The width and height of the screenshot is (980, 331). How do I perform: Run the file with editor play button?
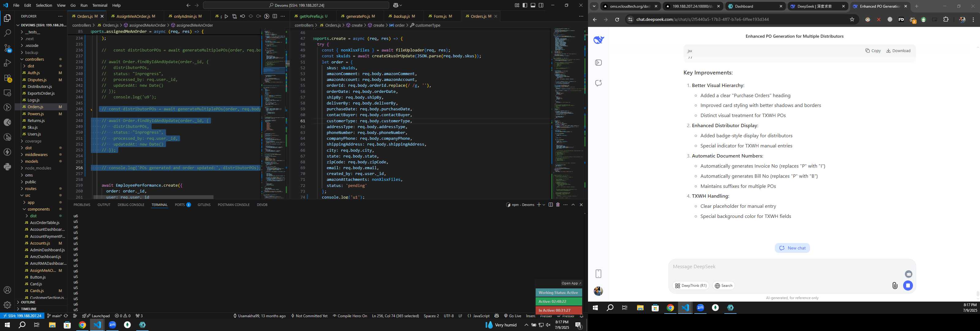226,16
